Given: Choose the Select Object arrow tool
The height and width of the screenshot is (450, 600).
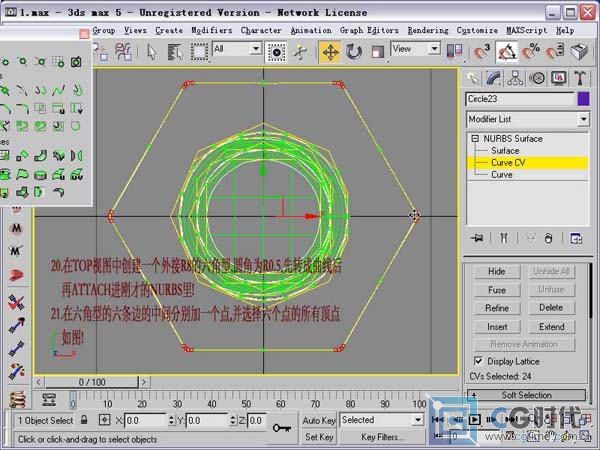Looking at the screenshot, I should (x=152, y=52).
